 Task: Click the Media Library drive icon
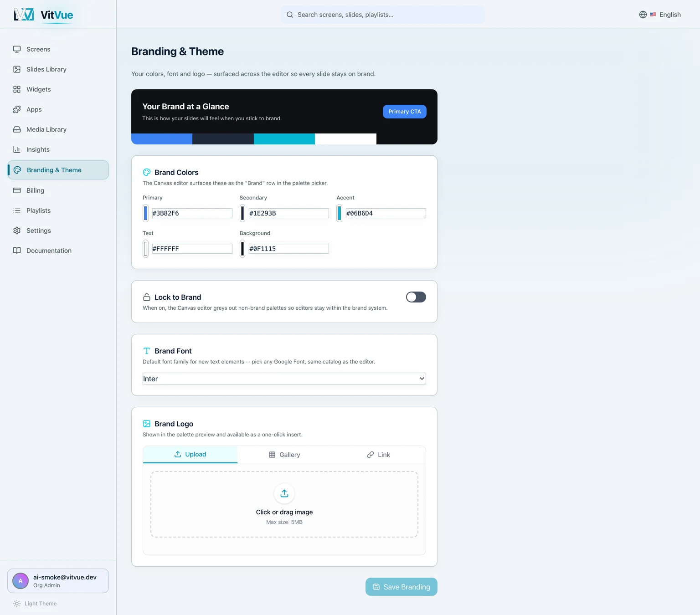[x=17, y=129]
